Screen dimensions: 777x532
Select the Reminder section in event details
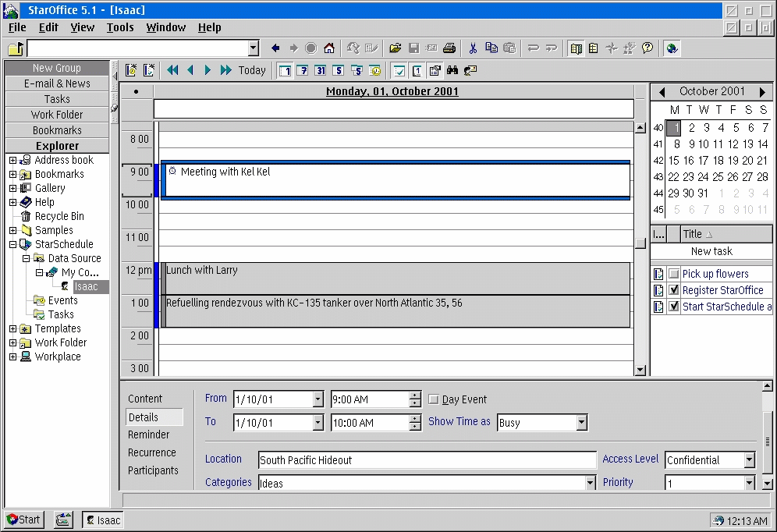click(x=149, y=435)
